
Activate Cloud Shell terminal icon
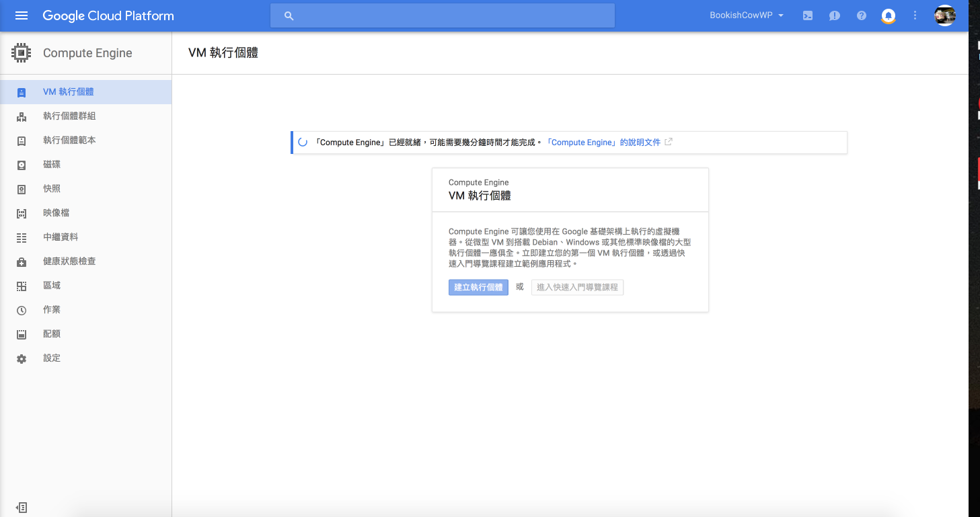pos(808,15)
